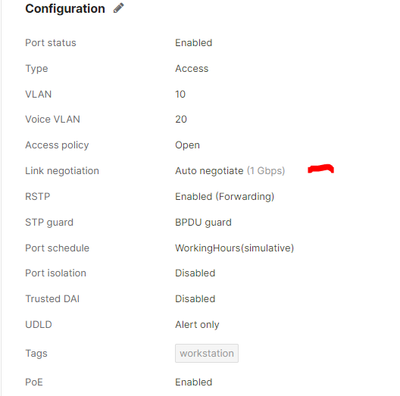Select the workstation tag chip
400x396 pixels.
pos(207,353)
